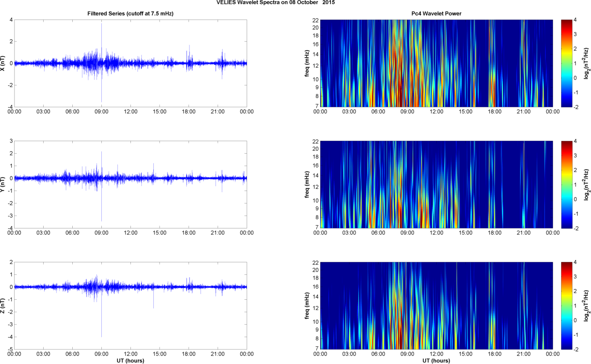Click the UT (hours) label under Z series

(130, 360)
